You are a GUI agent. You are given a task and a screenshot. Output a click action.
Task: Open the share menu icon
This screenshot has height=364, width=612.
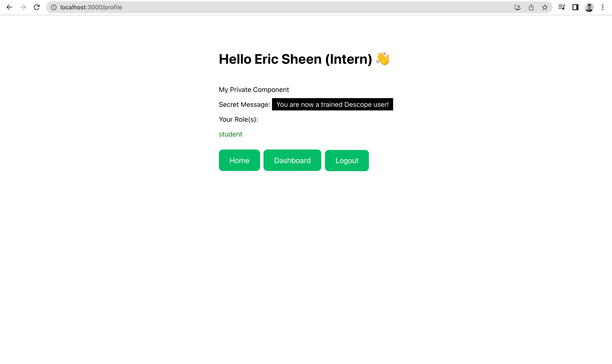point(531,7)
